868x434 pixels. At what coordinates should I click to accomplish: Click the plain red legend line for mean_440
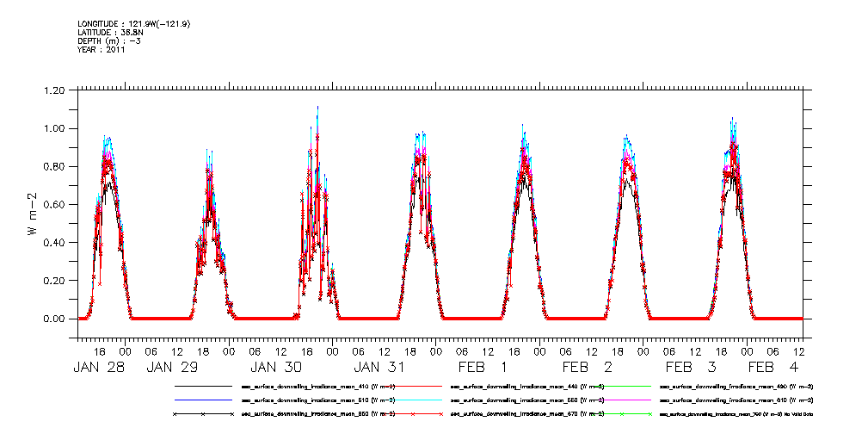[412, 386]
